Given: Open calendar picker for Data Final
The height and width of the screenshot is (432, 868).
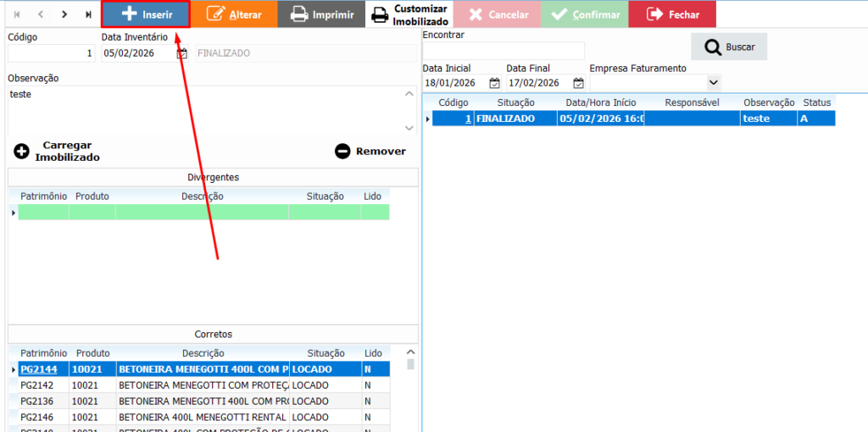Looking at the screenshot, I should coord(578,83).
